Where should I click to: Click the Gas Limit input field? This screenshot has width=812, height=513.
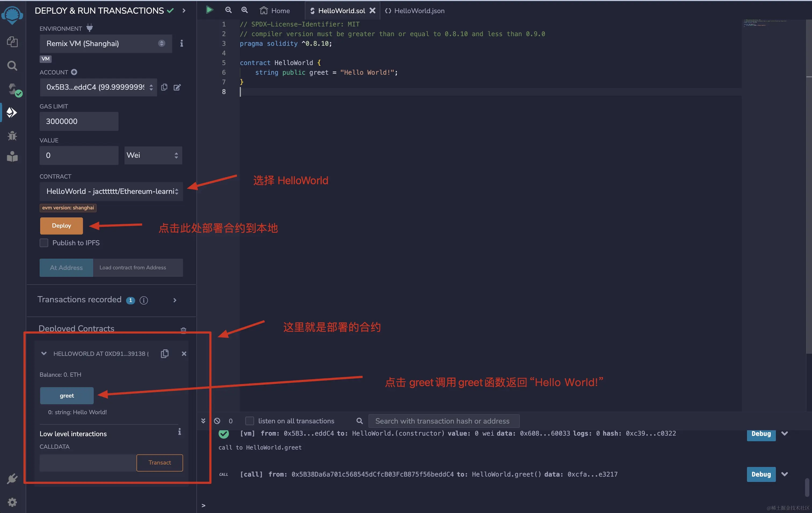[x=79, y=121]
